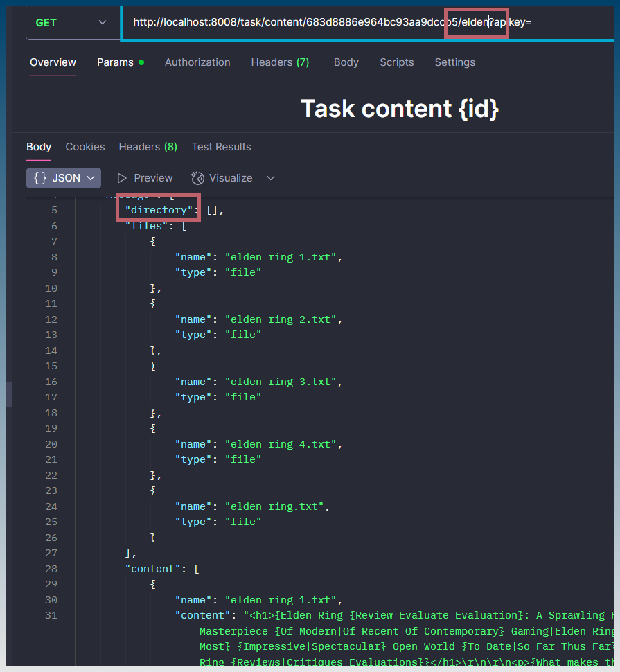Image resolution: width=620 pixels, height=672 pixels.
Task: Click the request URL input field
Action: click(x=369, y=23)
